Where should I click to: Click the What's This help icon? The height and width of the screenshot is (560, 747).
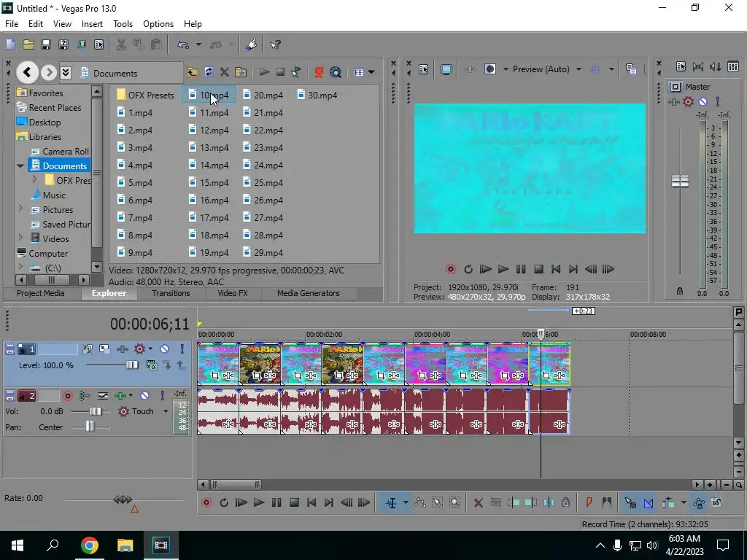(x=275, y=44)
